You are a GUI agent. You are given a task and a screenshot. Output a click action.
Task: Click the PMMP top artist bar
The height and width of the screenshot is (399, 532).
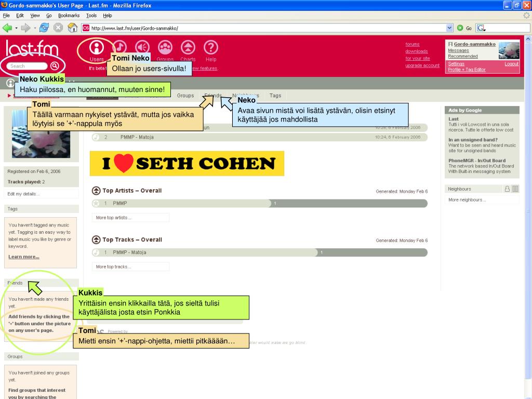tap(260, 203)
